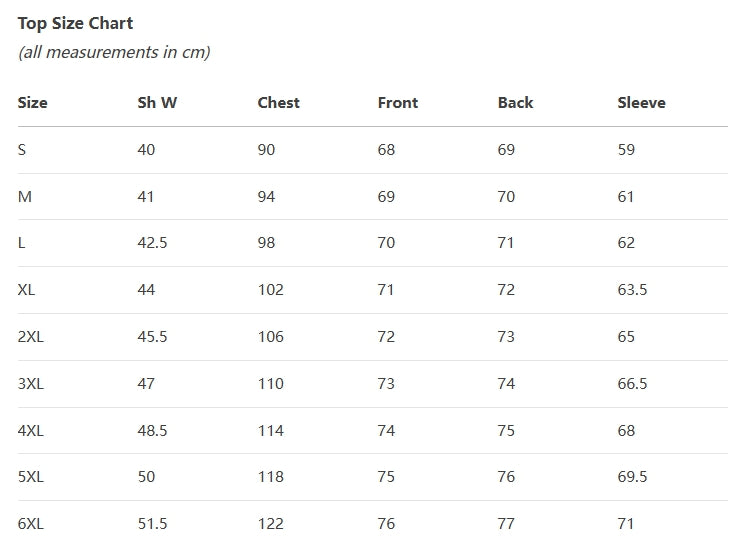730x547 pixels.
Task: Click the measurements in cm note
Action: 114,52
